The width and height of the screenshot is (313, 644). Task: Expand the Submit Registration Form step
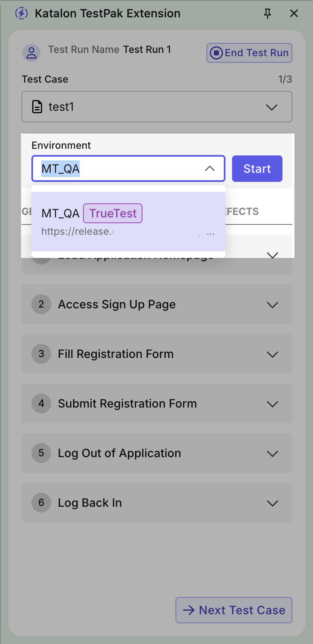[272, 404]
